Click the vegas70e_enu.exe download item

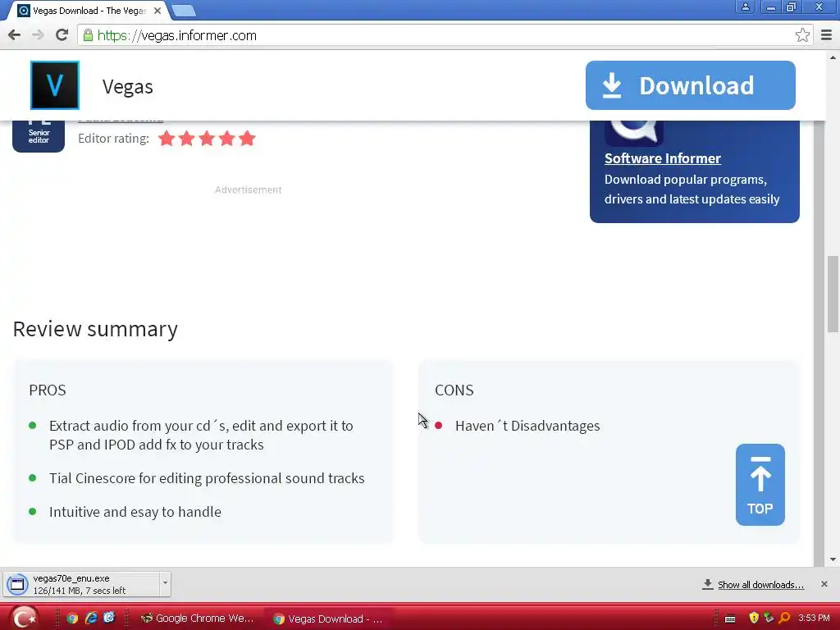(81, 584)
